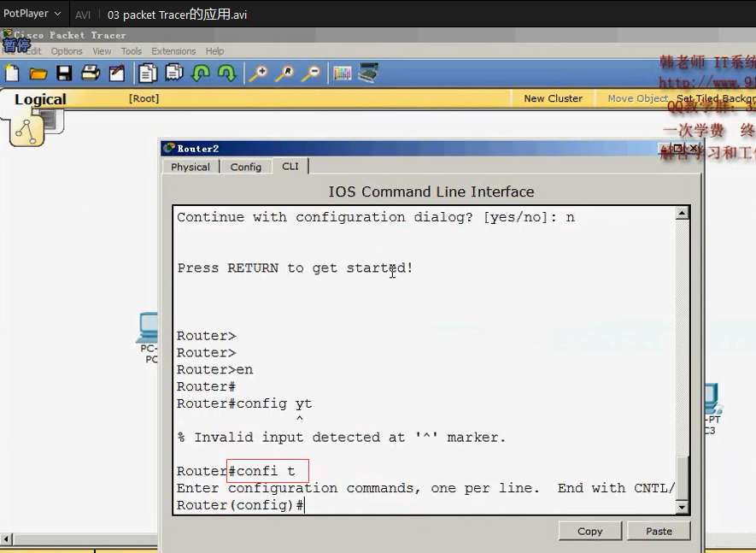Open the View menu
This screenshot has height=553, width=756.
(102, 51)
